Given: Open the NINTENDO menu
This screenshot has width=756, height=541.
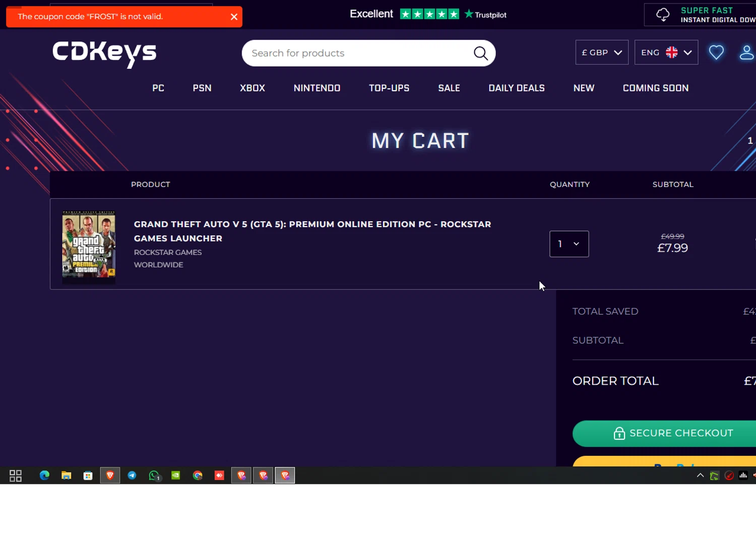Looking at the screenshot, I should [x=317, y=88].
